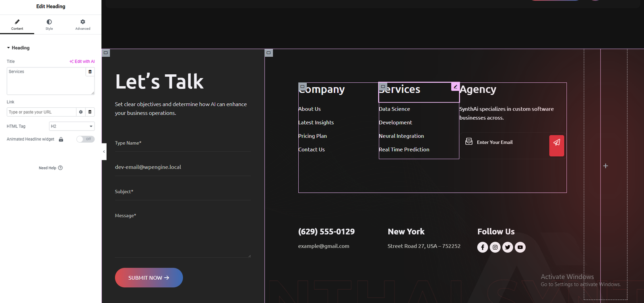644x303 pixels.
Task: Open dynamic tags icon for Link
Action: 90,112
